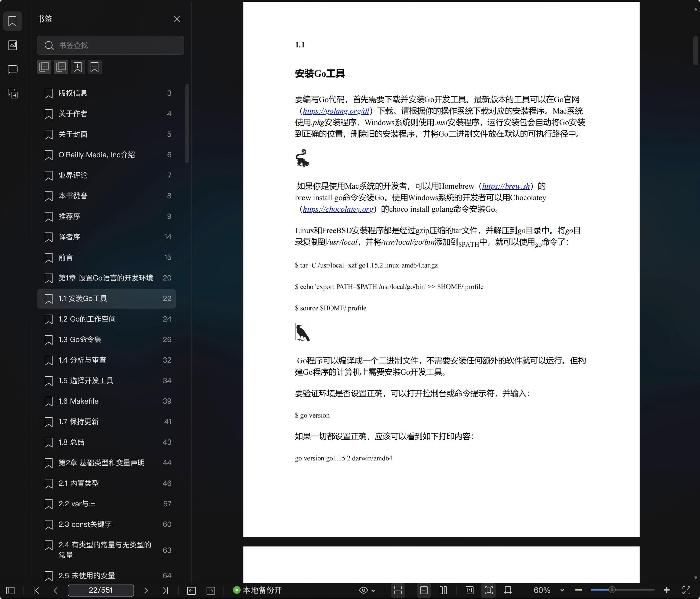The image size is (700, 599).
Task: Open the eye protection mode dropdown
Action: pyautogui.click(x=367, y=590)
